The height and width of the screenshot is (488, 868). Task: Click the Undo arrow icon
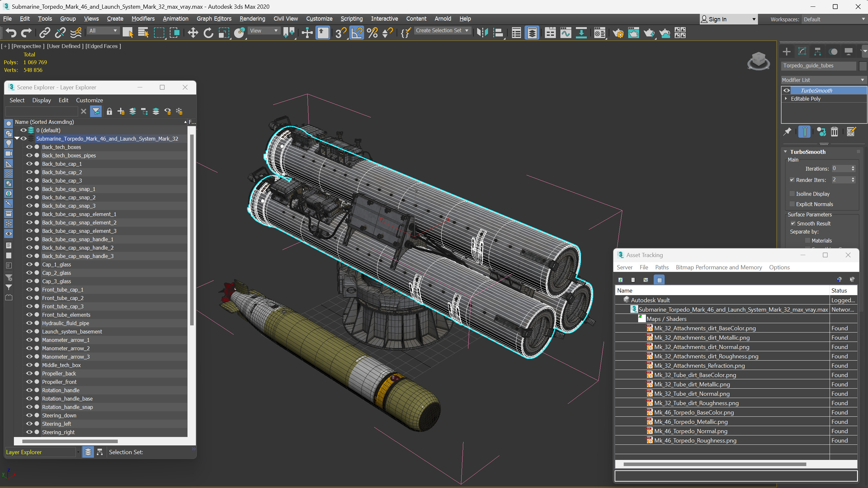tap(11, 33)
